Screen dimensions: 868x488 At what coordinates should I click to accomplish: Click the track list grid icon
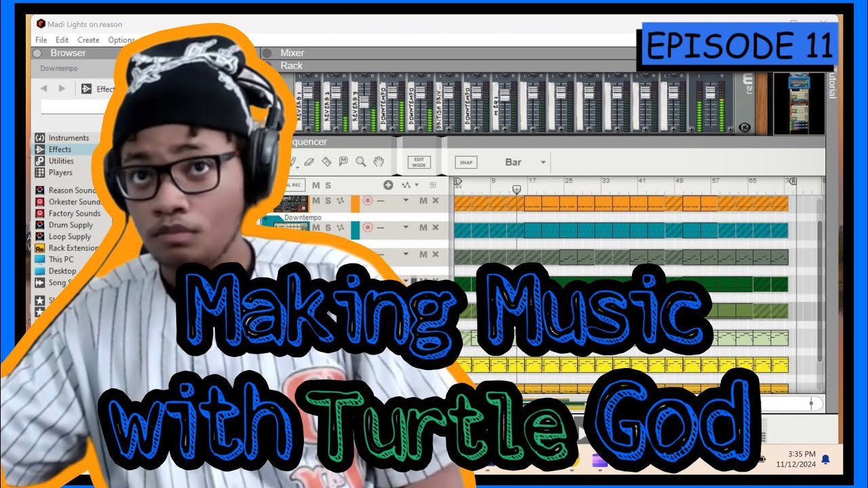[x=433, y=185]
